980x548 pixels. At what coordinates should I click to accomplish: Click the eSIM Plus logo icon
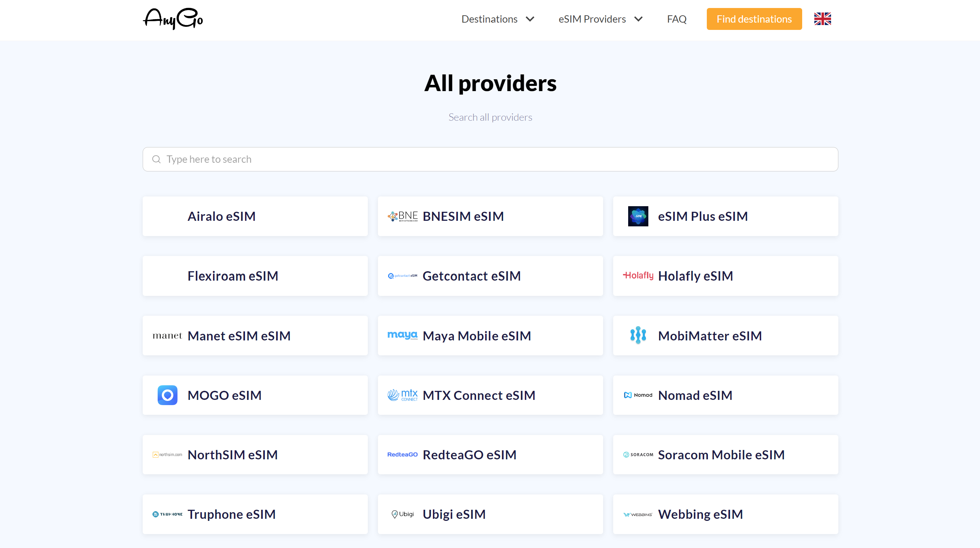coord(638,216)
